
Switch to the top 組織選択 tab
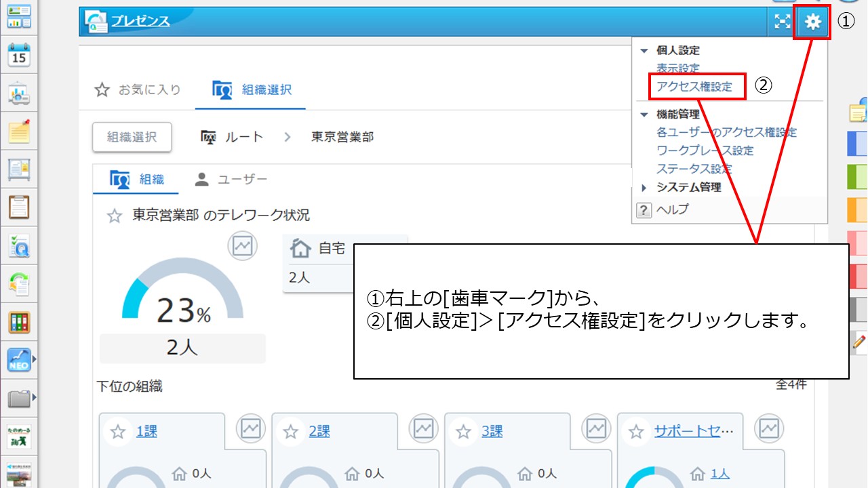point(251,89)
